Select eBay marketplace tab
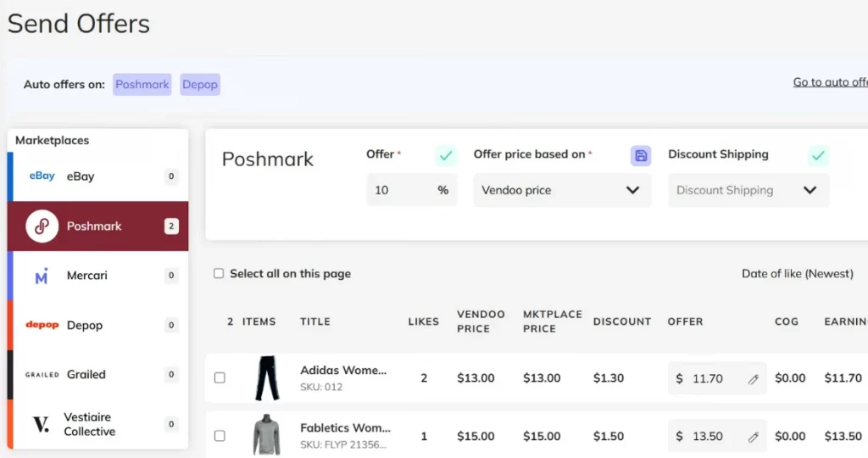 click(98, 176)
